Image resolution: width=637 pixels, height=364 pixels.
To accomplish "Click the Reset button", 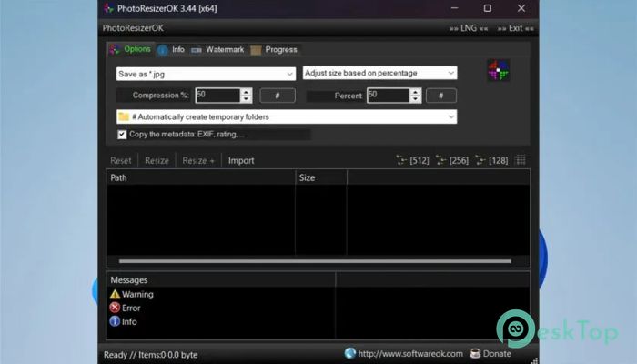I will 121,161.
